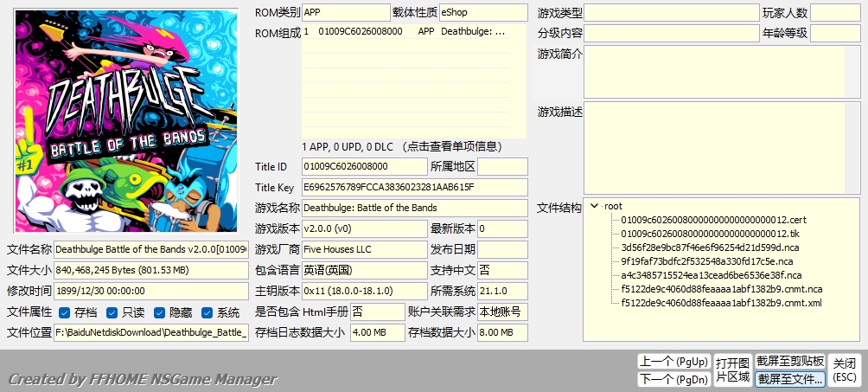Click the 主钥版本 field 0x11 (18.0.0-18.1.0)
Image resolution: width=868 pixels, height=392 pixels.
pyautogui.click(x=365, y=291)
